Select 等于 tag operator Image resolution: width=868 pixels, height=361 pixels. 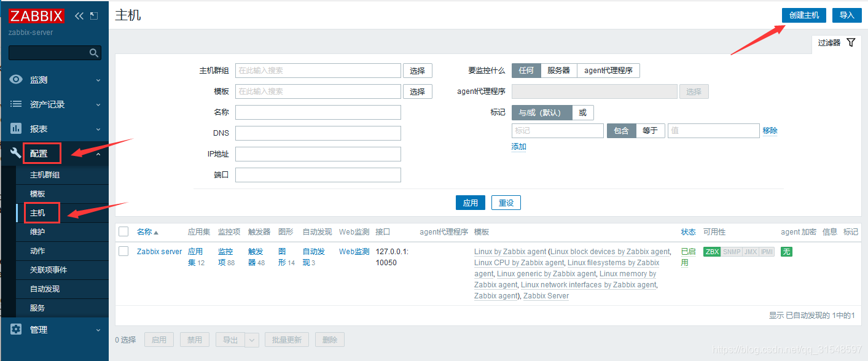coord(651,131)
